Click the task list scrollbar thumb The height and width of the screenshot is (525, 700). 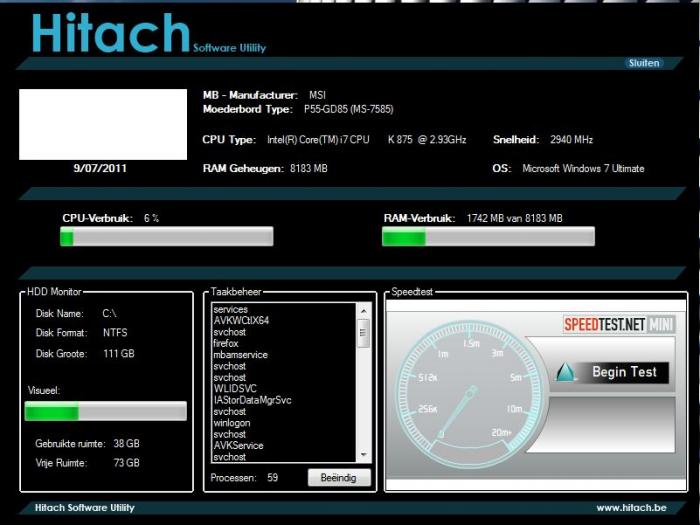(363, 333)
